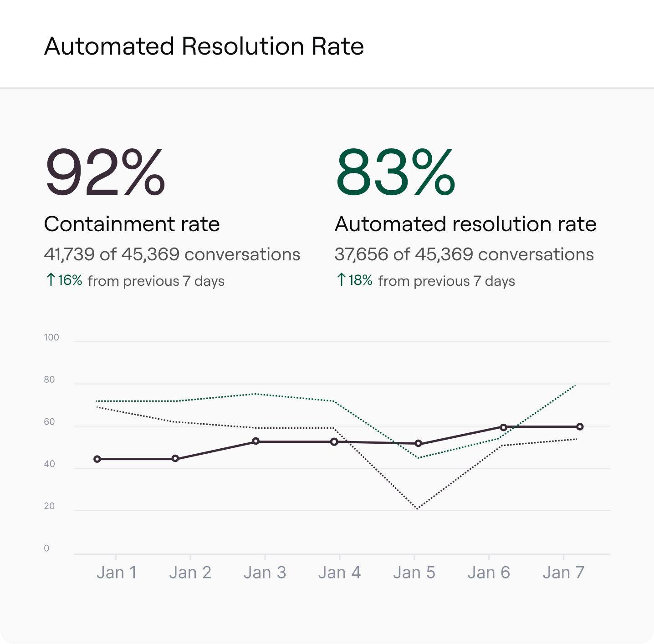Click the last data point on the solid line
This screenshot has width=654, height=644.
point(580,427)
